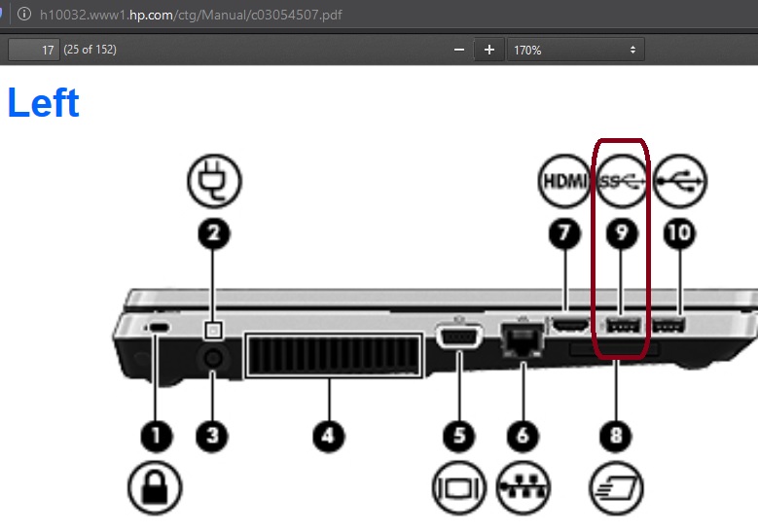
Task: Click the "Left" section heading
Action: [x=44, y=102]
